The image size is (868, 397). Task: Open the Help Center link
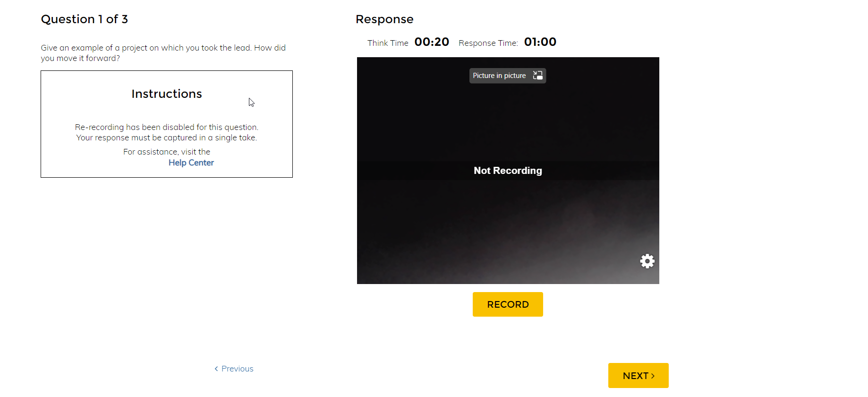point(191,163)
